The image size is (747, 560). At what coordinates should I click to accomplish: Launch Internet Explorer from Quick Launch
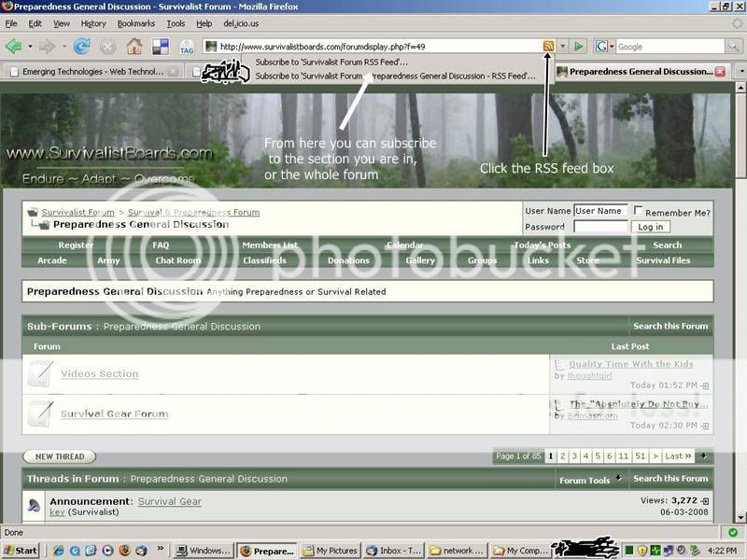tap(58, 551)
